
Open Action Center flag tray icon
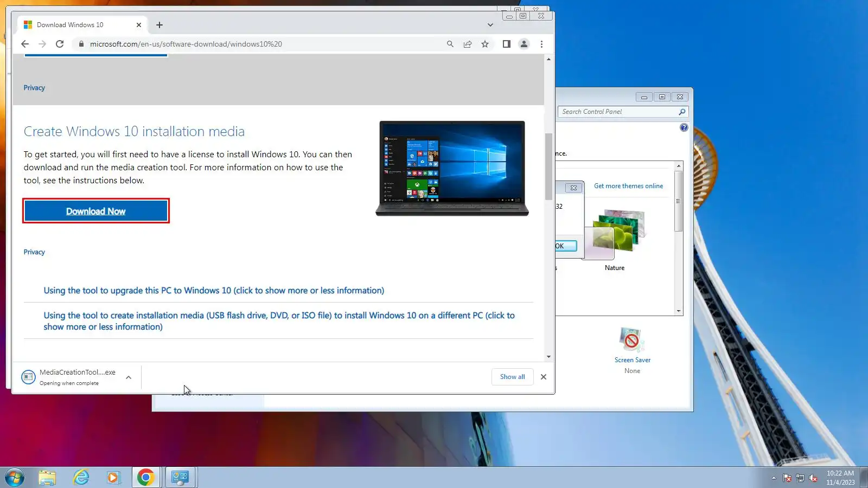[787, 478]
